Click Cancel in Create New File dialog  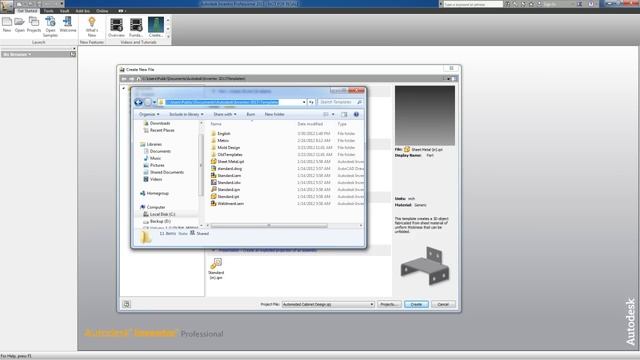coord(443,304)
